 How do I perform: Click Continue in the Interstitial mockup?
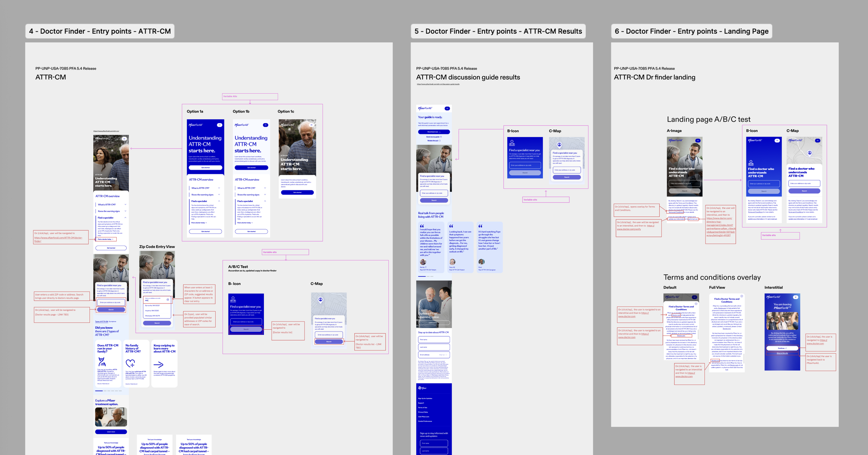coord(782,348)
